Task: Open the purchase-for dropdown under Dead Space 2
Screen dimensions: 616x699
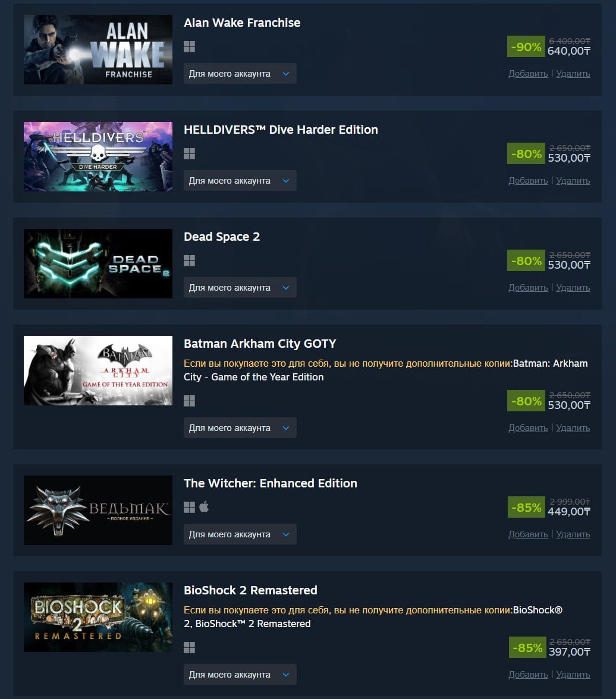Action: pyautogui.click(x=240, y=288)
